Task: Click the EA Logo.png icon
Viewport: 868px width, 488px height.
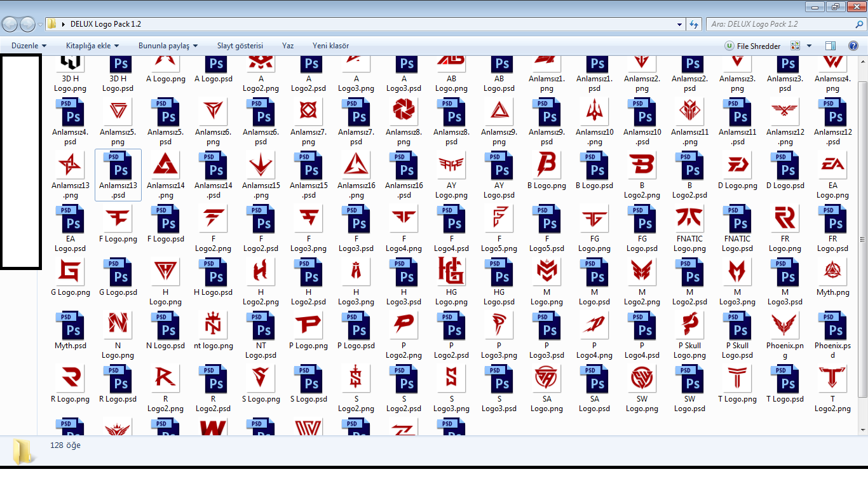Action: tap(833, 166)
